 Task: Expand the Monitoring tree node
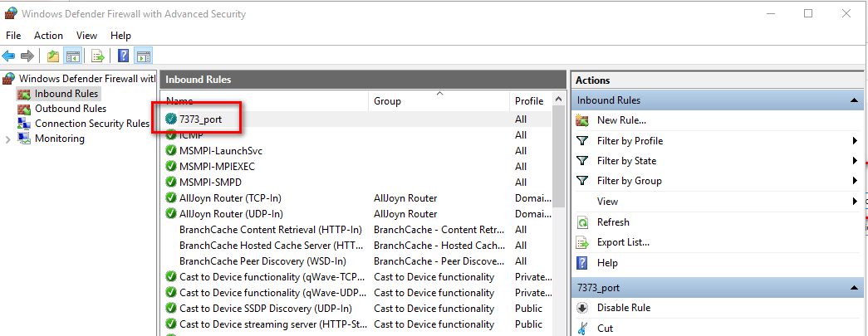click(x=7, y=139)
